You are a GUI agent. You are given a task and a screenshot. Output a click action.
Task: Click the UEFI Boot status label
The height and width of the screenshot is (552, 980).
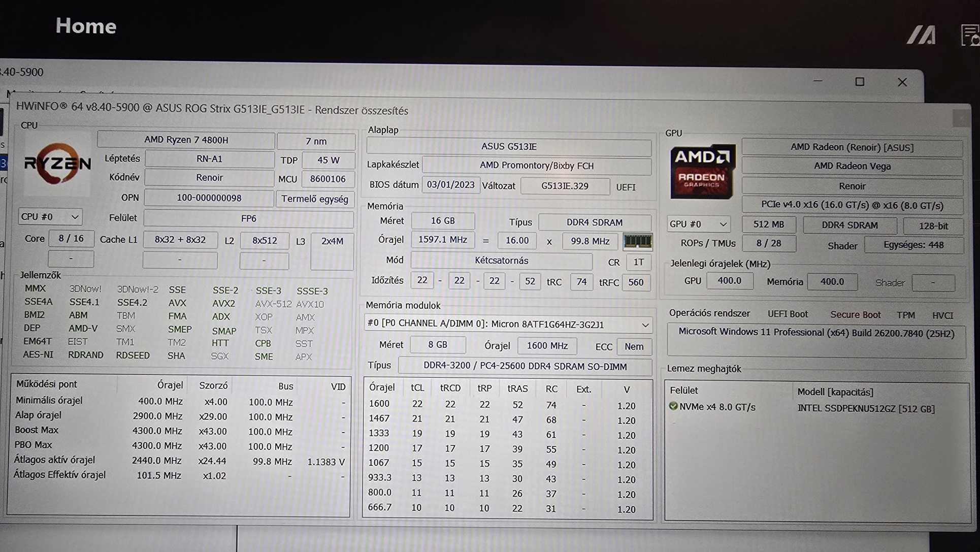788,314
